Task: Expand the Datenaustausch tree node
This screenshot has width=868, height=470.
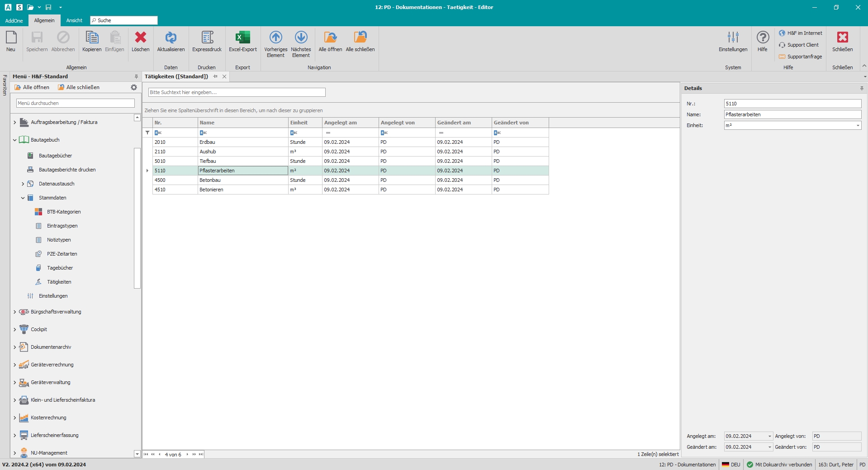Action: pos(23,184)
